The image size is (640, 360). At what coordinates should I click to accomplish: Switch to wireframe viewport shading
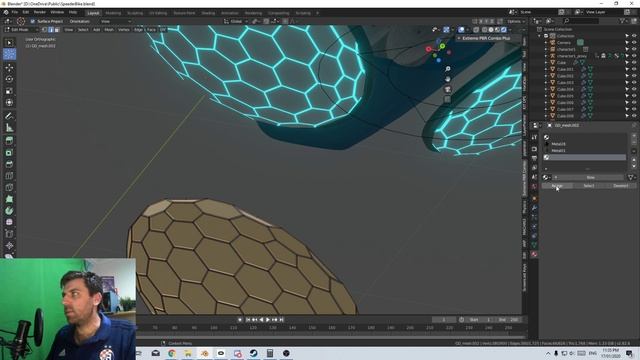pos(484,30)
